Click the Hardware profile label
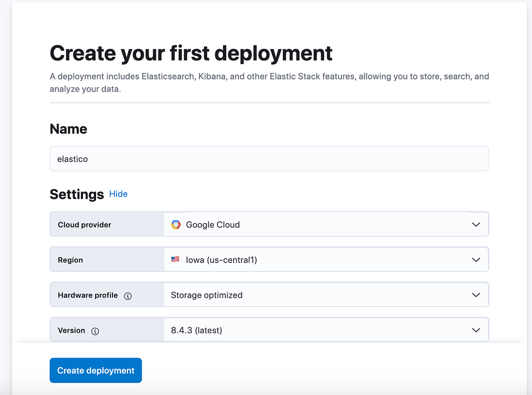 (x=88, y=295)
